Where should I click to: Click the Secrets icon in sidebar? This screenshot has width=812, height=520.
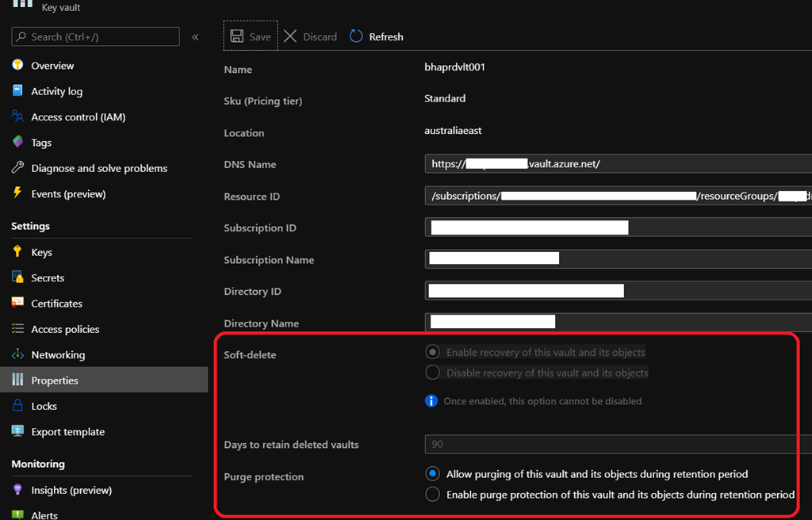17,277
